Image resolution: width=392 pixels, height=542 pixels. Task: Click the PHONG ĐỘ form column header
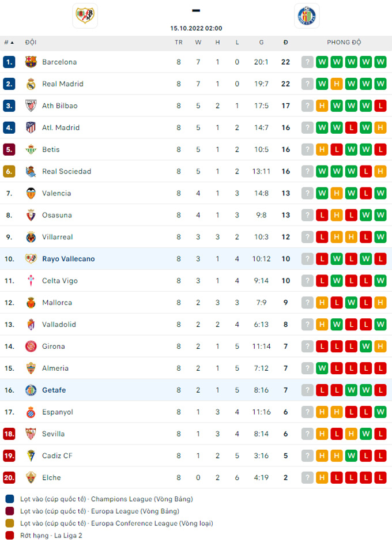(x=344, y=43)
